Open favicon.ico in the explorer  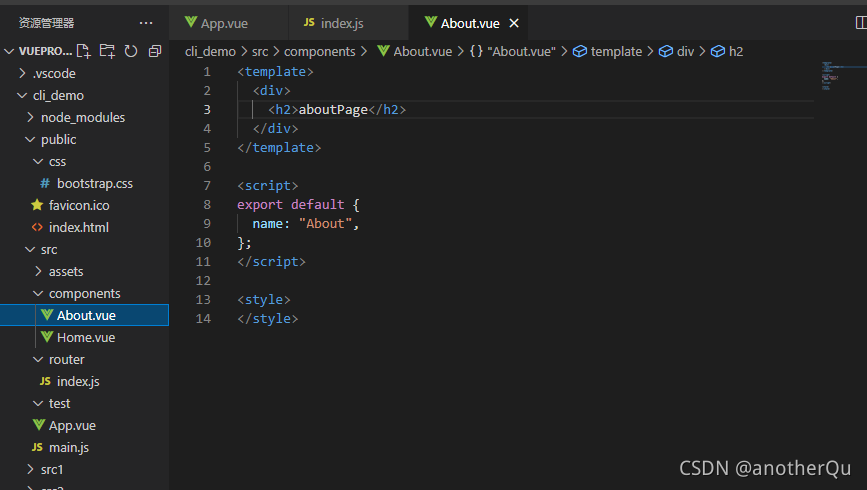point(79,205)
